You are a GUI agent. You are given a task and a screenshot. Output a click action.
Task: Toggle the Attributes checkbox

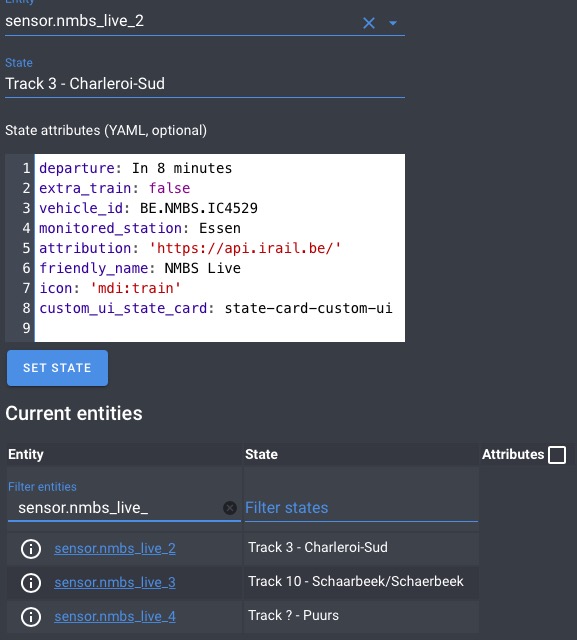(557, 455)
